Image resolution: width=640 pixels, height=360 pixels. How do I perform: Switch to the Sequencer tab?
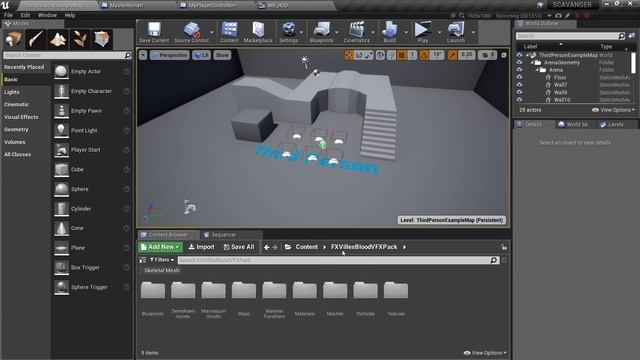pyautogui.click(x=223, y=235)
